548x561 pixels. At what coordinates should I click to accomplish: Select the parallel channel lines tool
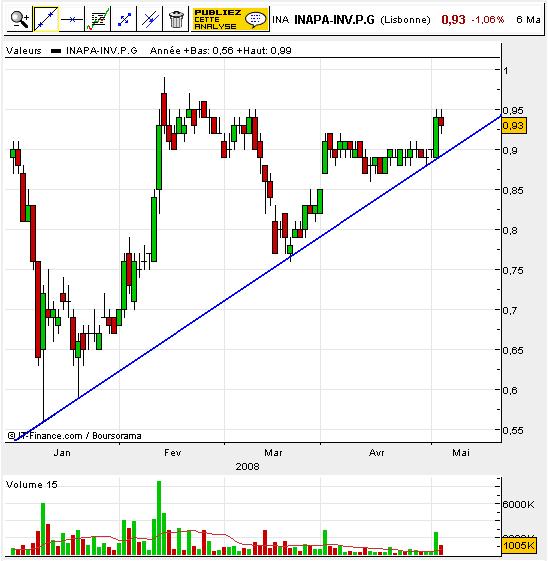coord(150,19)
